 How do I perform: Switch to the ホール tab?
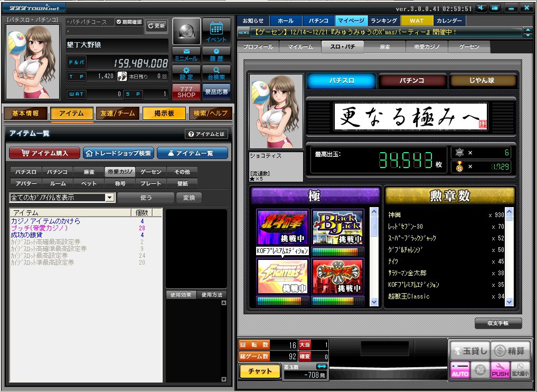point(286,21)
